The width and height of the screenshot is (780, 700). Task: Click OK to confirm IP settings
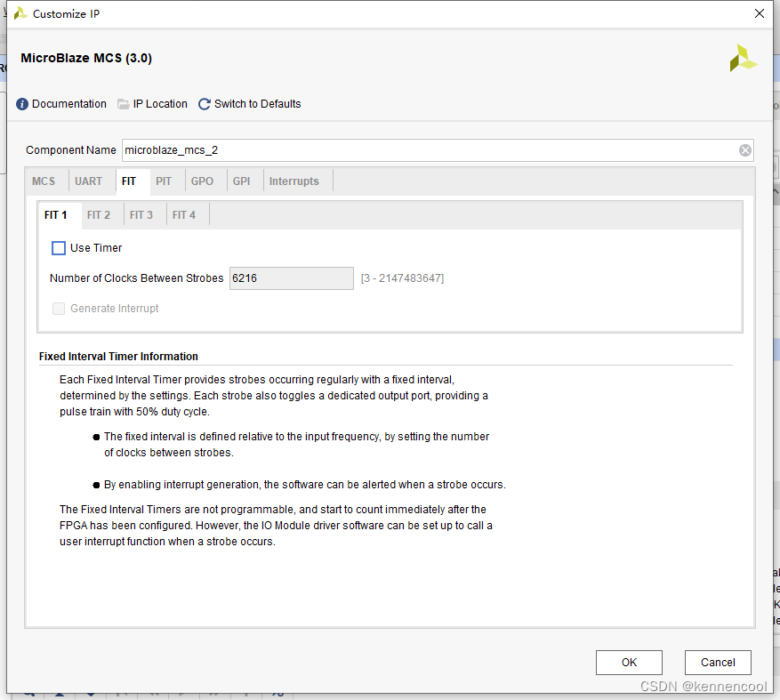(x=629, y=662)
